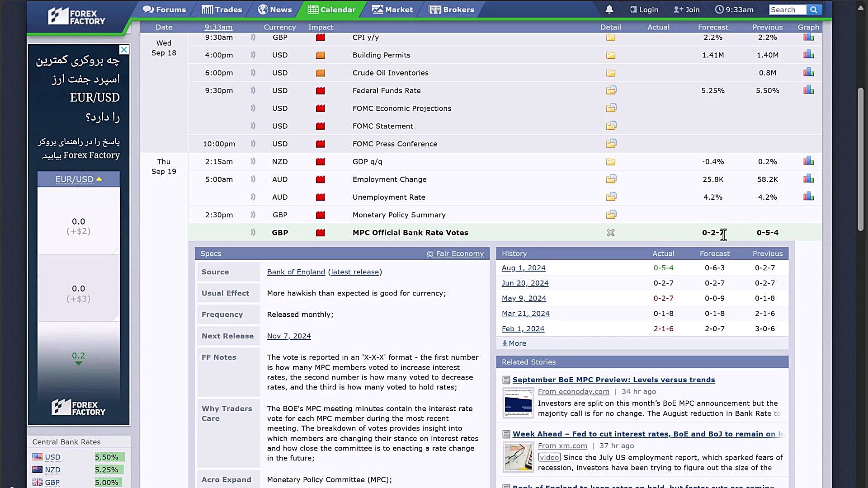868x488 pixels.
Task: Toggle alert speaker for Federal Funds Rate
Action: pyautogui.click(x=253, y=90)
